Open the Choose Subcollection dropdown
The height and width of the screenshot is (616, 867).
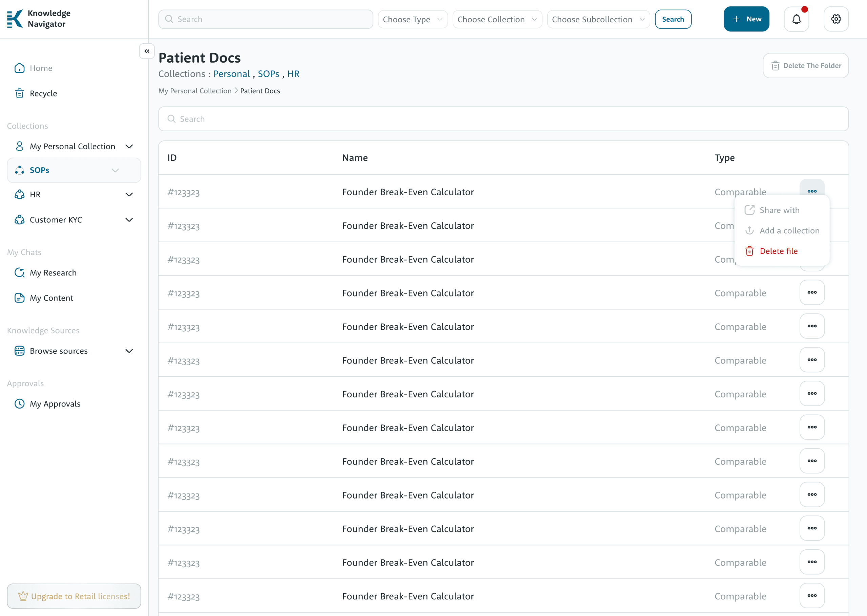(598, 19)
